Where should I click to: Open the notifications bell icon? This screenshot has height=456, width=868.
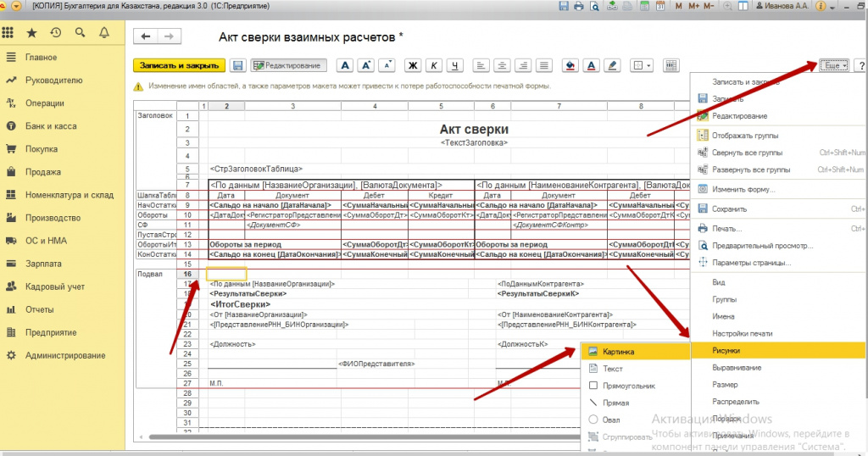(104, 33)
